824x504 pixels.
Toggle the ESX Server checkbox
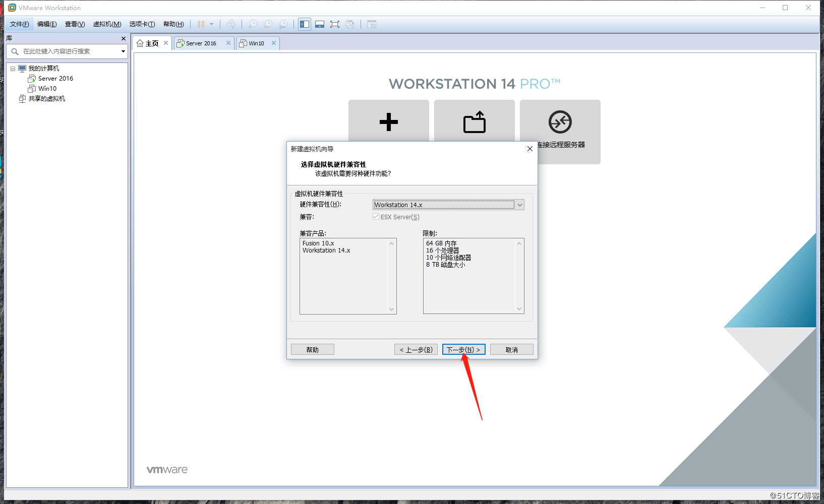[376, 217]
